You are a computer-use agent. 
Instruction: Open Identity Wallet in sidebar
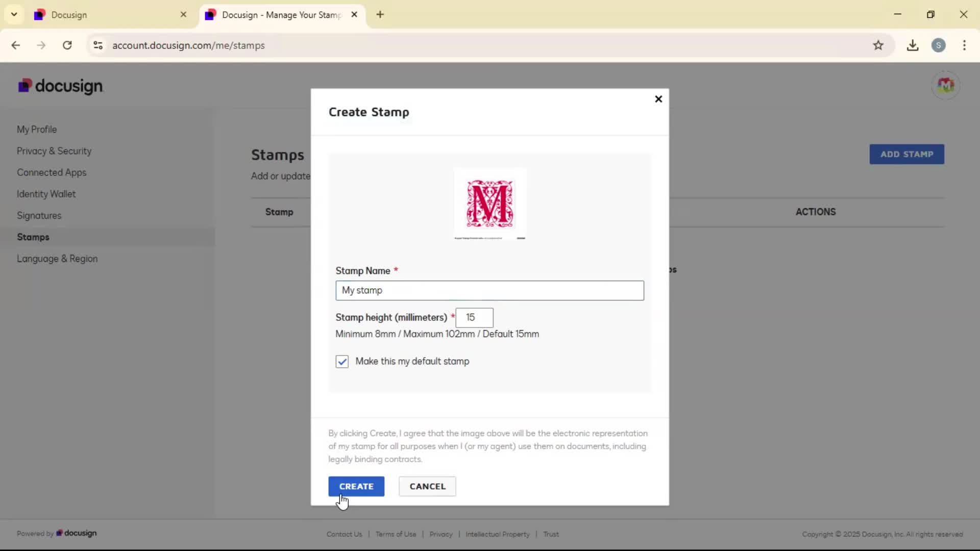(46, 194)
